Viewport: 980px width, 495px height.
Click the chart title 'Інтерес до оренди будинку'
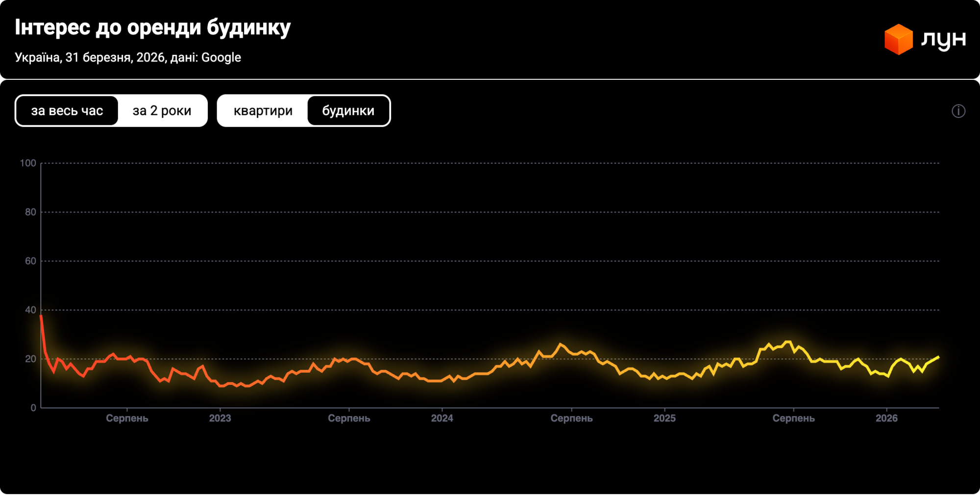[152, 27]
